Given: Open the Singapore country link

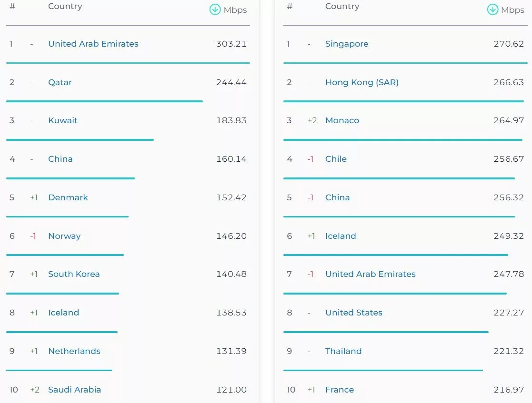Looking at the screenshot, I should point(347,44).
